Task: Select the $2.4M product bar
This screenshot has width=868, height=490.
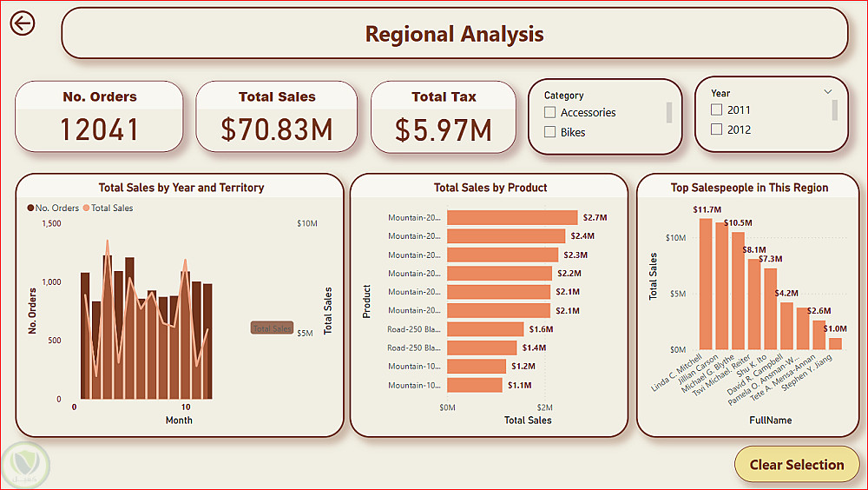Action: coord(506,236)
